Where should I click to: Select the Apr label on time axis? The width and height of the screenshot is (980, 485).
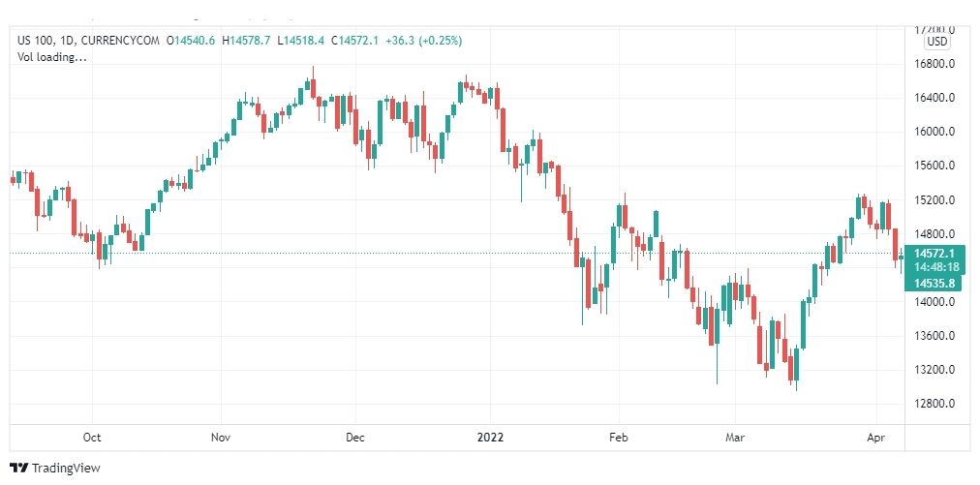click(876, 437)
